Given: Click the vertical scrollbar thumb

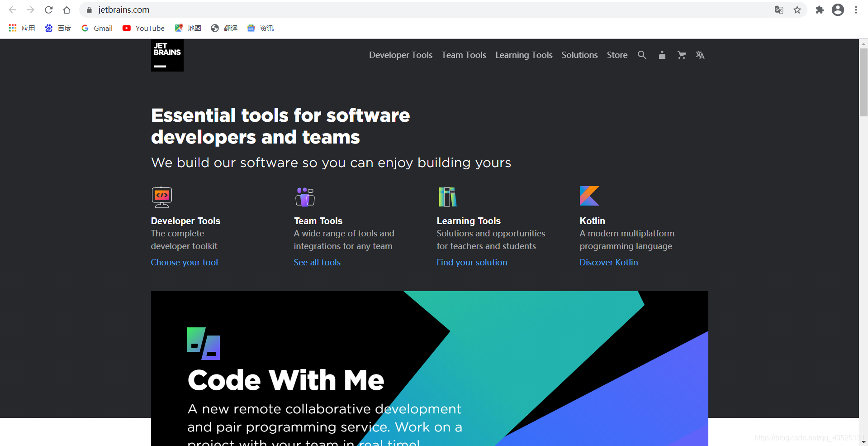Looking at the screenshot, I should point(863,82).
